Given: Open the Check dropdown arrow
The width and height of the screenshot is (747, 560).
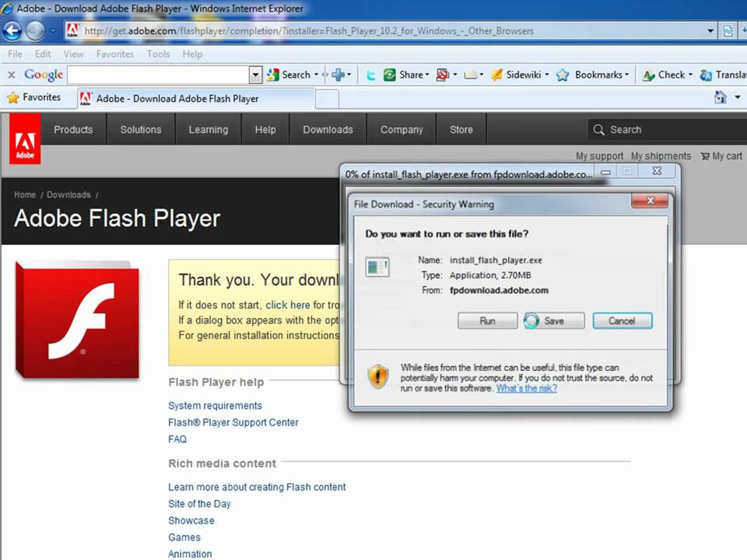Looking at the screenshot, I should click(690, 75).
